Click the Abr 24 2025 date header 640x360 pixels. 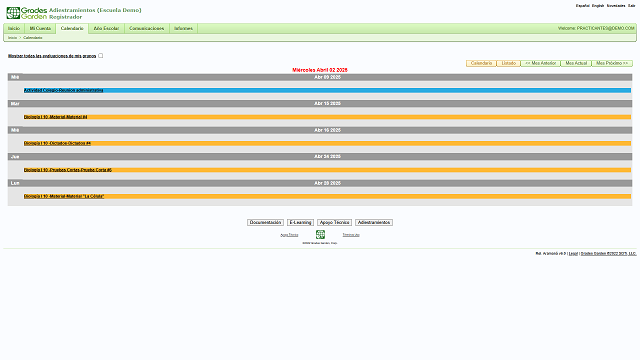[x=327, y=157]
